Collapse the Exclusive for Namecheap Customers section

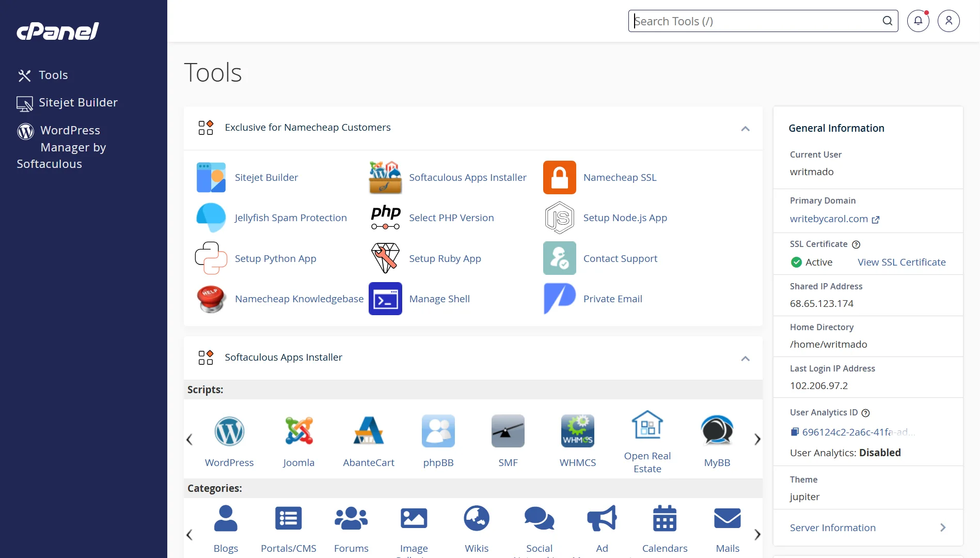745,129
